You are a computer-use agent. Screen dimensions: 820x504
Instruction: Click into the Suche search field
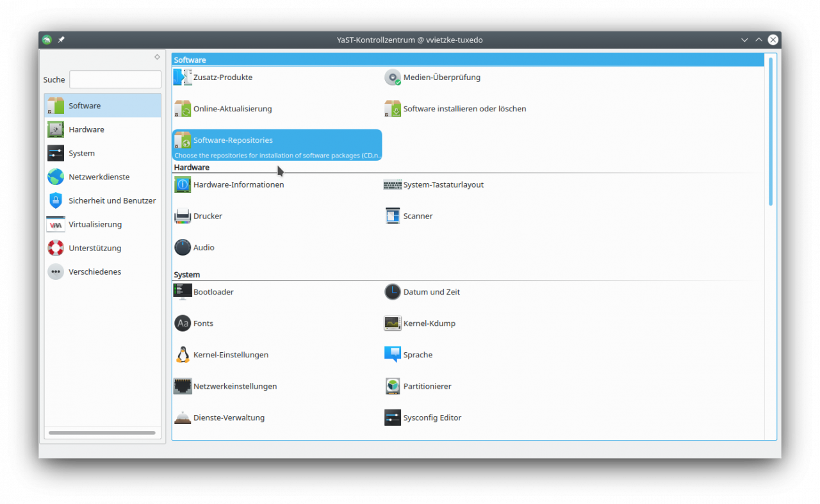(x=115, y=79)
